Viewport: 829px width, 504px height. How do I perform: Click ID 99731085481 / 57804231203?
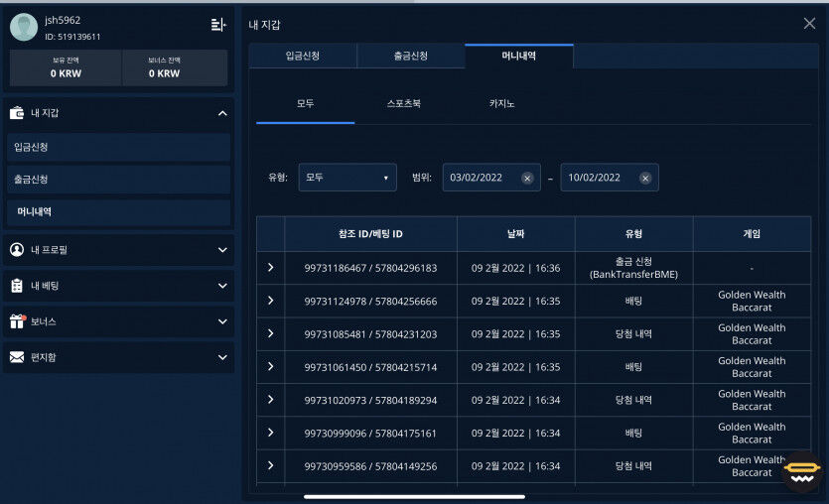370,334
